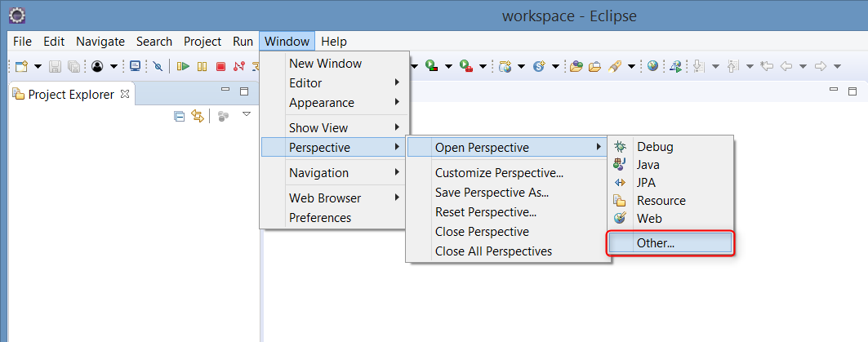Click the Open Type folder icon in toolbar
The image size is (868, 342).
pos(576,66)
